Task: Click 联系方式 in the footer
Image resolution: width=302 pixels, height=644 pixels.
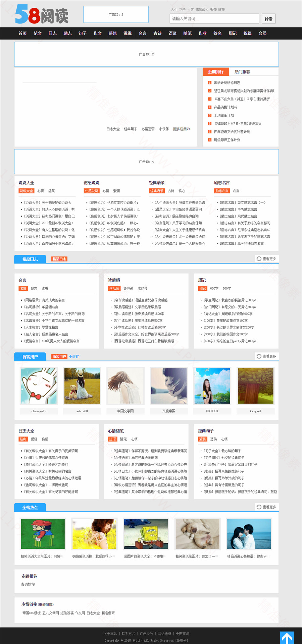Action: [x=128, y=634]
